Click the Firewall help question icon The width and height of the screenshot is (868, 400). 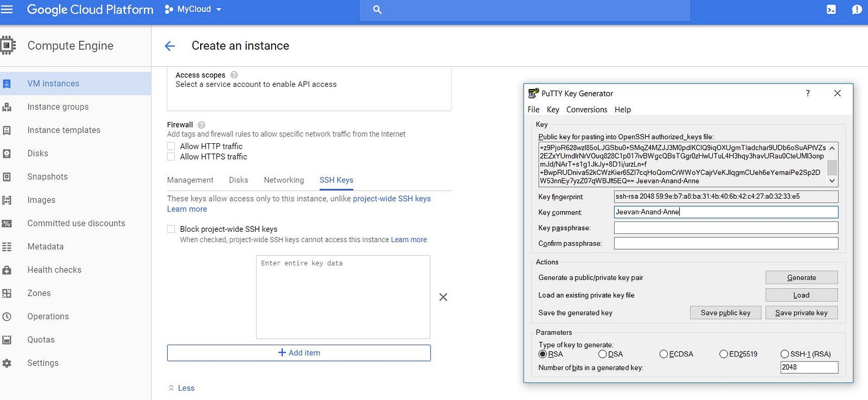(201, 125)
